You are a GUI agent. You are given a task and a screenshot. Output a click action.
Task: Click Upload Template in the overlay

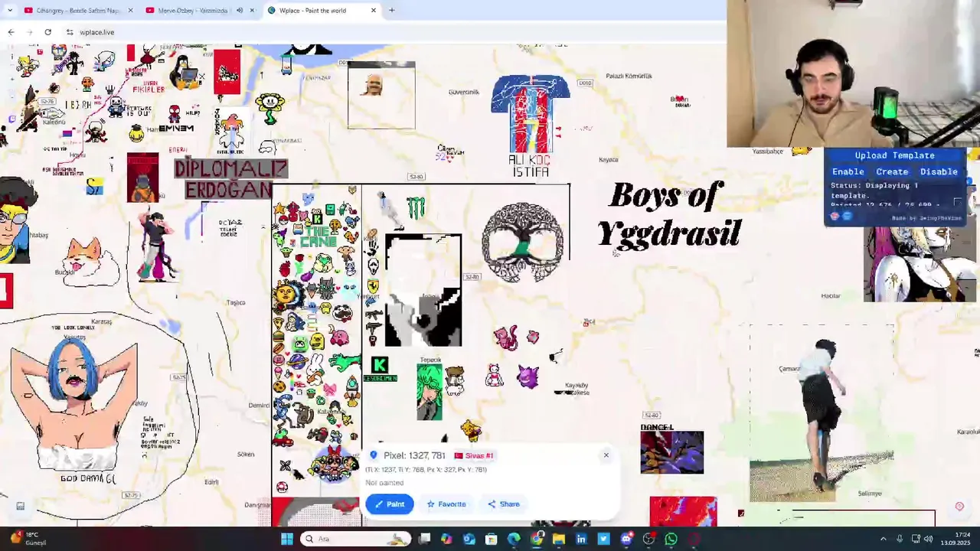pos(894,155)
